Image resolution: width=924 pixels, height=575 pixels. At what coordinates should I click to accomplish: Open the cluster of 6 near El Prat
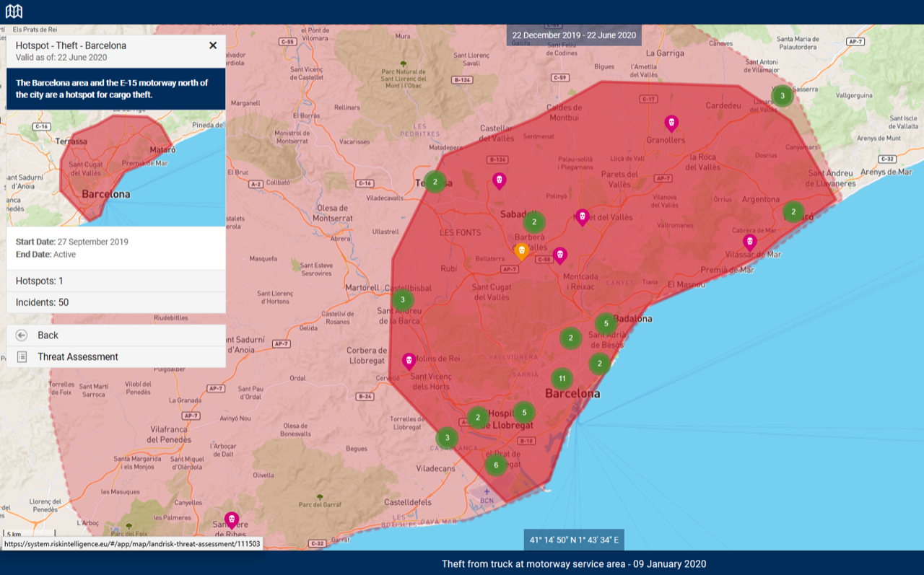496,465
